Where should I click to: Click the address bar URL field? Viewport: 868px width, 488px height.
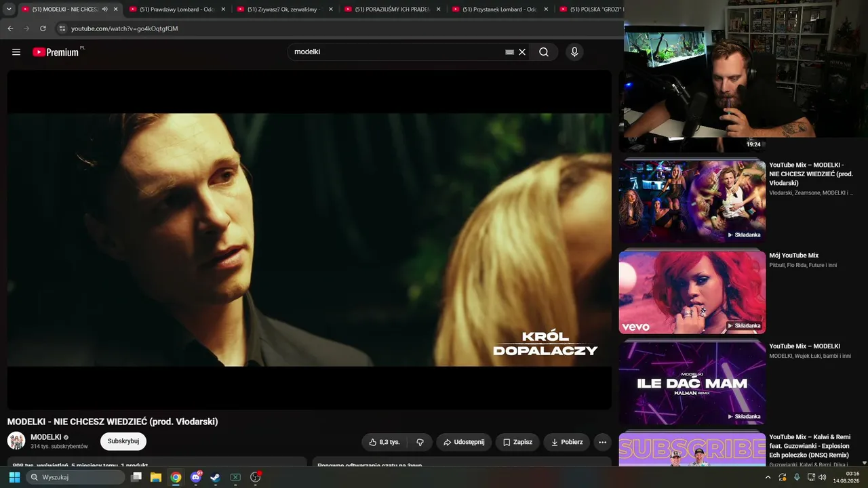339,28
